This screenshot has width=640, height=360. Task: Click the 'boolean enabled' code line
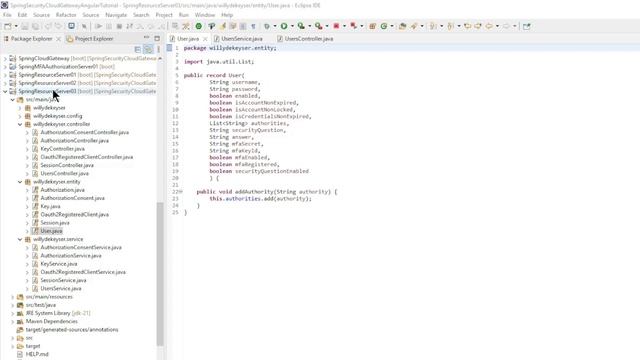point(234,96)
